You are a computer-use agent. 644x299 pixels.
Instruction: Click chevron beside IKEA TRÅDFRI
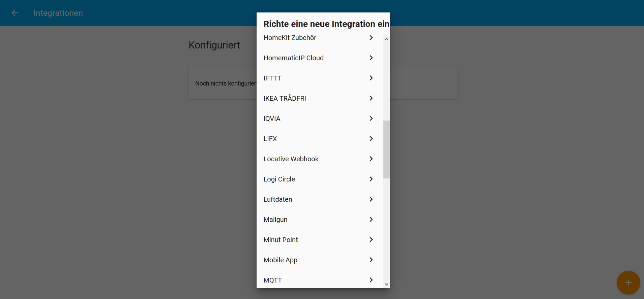(371, 98)
